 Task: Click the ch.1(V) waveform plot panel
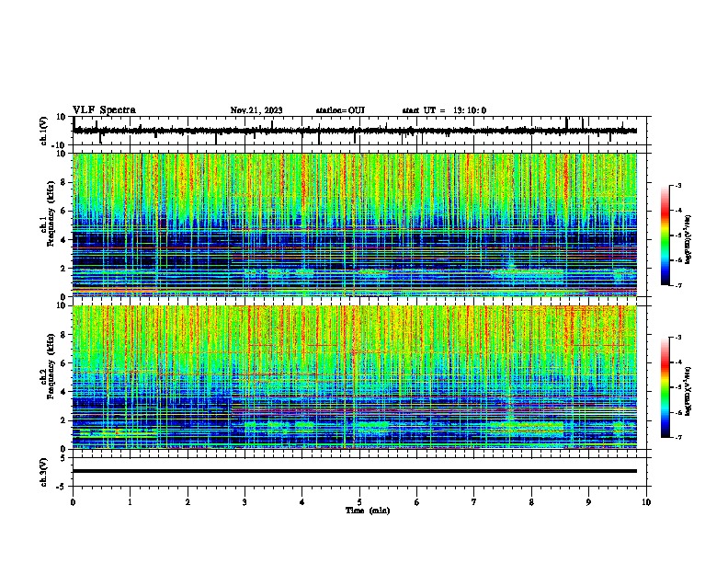[361, 131]
